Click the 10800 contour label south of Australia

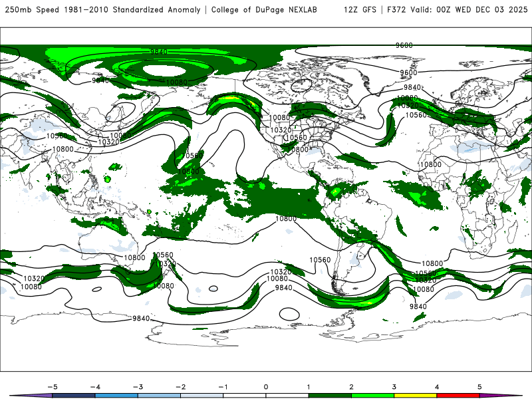(x=134, y=257)
